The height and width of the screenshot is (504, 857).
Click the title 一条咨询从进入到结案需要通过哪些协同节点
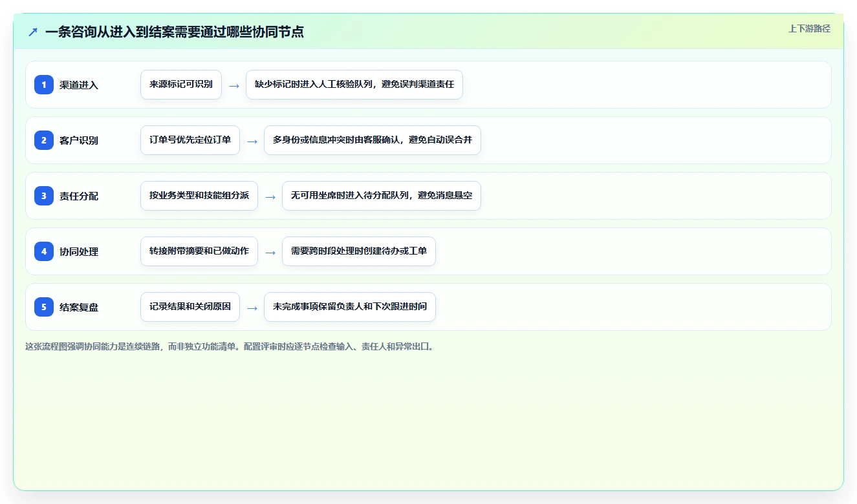click(x=175, y=32)
